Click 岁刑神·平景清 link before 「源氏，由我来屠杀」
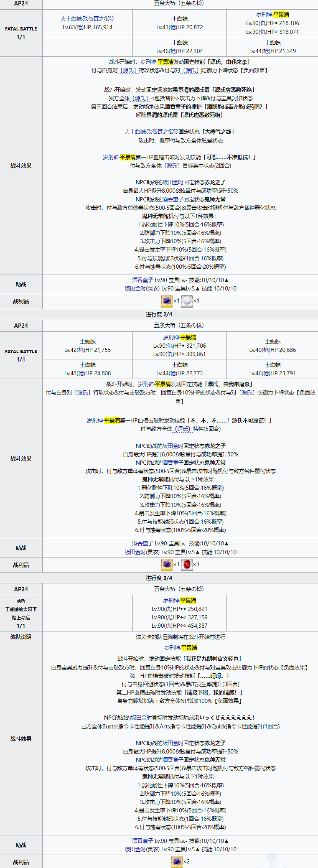Viewport: 318px width, 868px height. pyautogui.click(x=154, y=384)
